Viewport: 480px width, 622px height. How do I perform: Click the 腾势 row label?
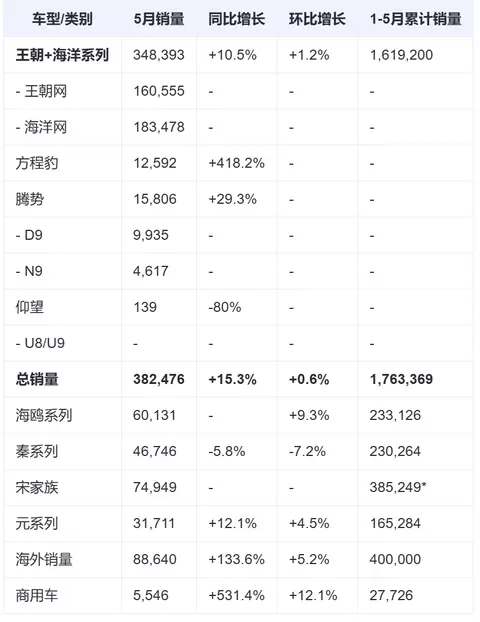coord(30,199)
